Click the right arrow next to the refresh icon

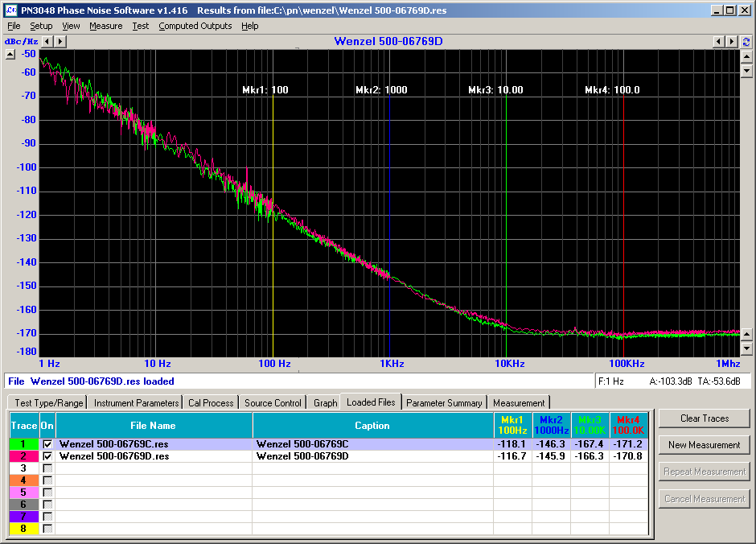(x=731, y=42)
